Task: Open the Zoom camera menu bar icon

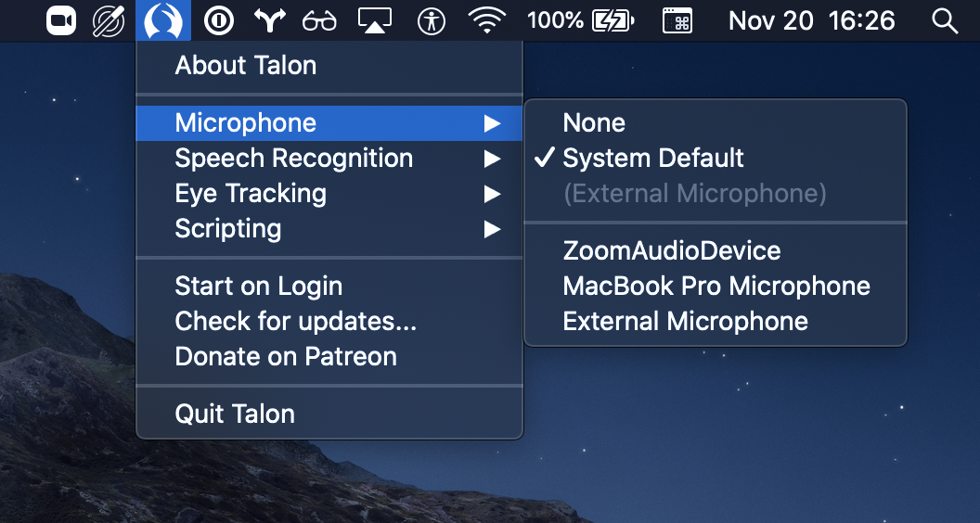Action: 62,20
